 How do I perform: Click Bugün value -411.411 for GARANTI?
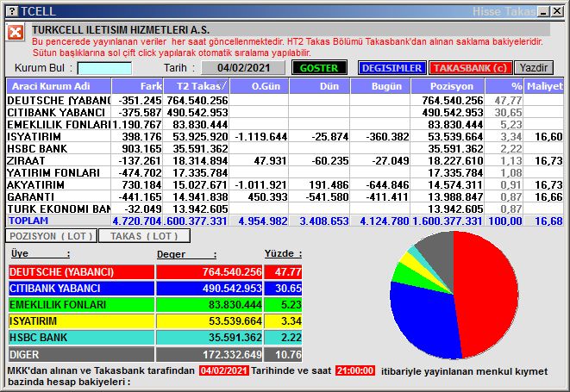click(x=387, y=196)
